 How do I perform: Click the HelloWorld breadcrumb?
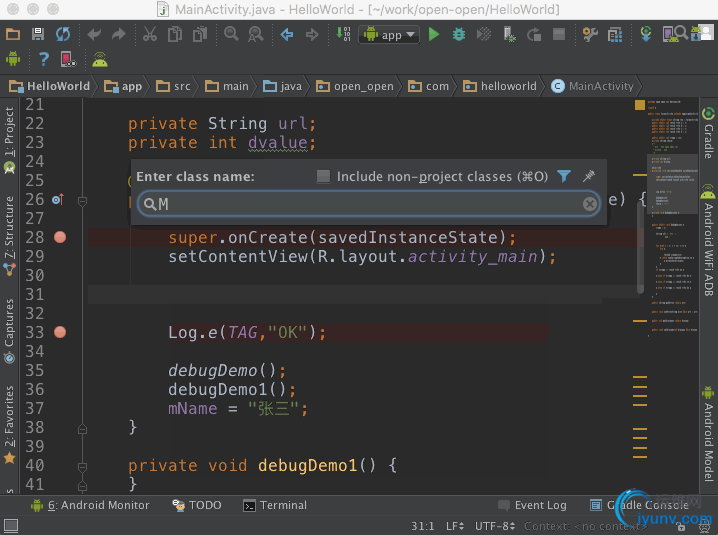pyautogui.click(x=49, y=86)
